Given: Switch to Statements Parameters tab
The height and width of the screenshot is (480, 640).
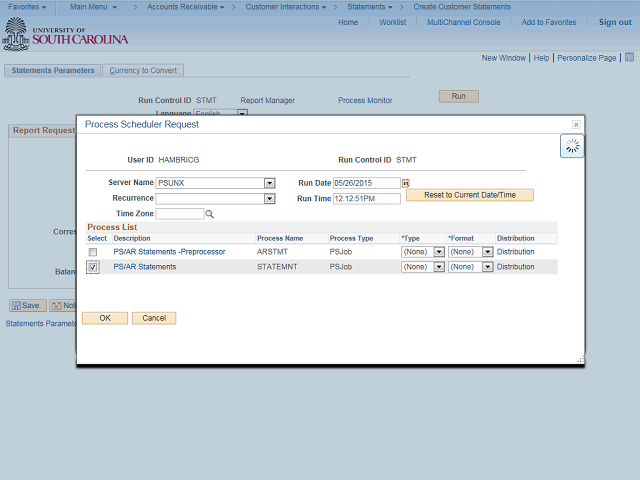Looking at the screenshot, I should pyautogui.click(x=53, y=70).
